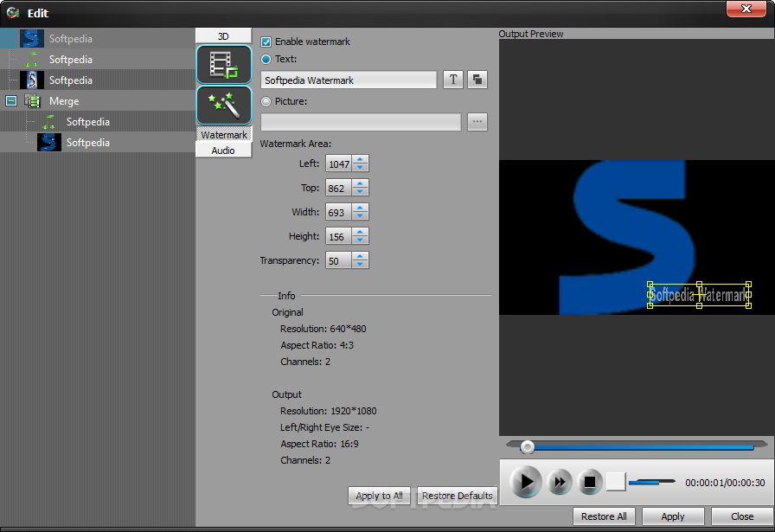775x532 pixels.
Task: Select the blue S thumbnail under Merge
Action: pyautogui.click(x=49, y=143)
